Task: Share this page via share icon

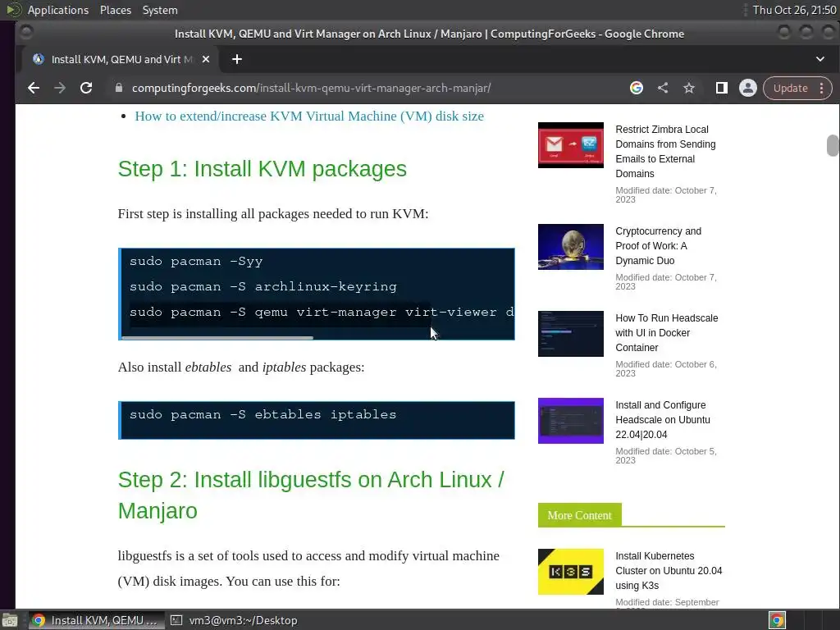Action: coord(663,88)
